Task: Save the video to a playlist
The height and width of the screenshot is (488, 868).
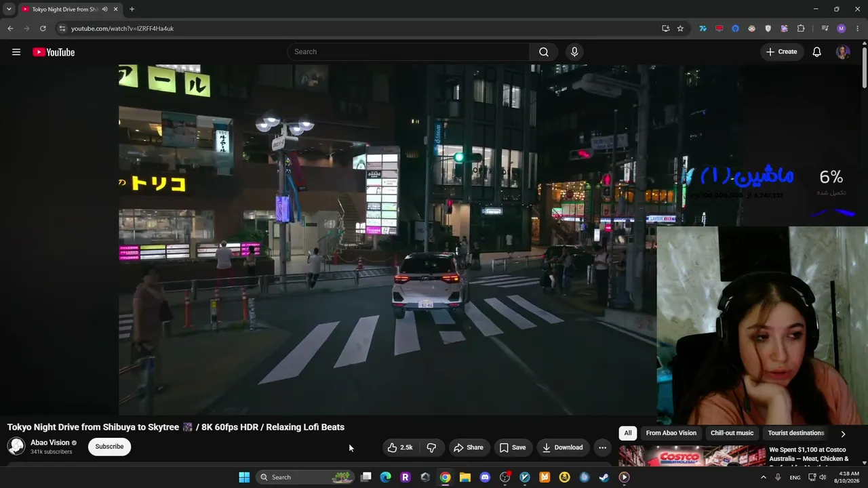Action: pyautogui.click(x=513, y=447)
